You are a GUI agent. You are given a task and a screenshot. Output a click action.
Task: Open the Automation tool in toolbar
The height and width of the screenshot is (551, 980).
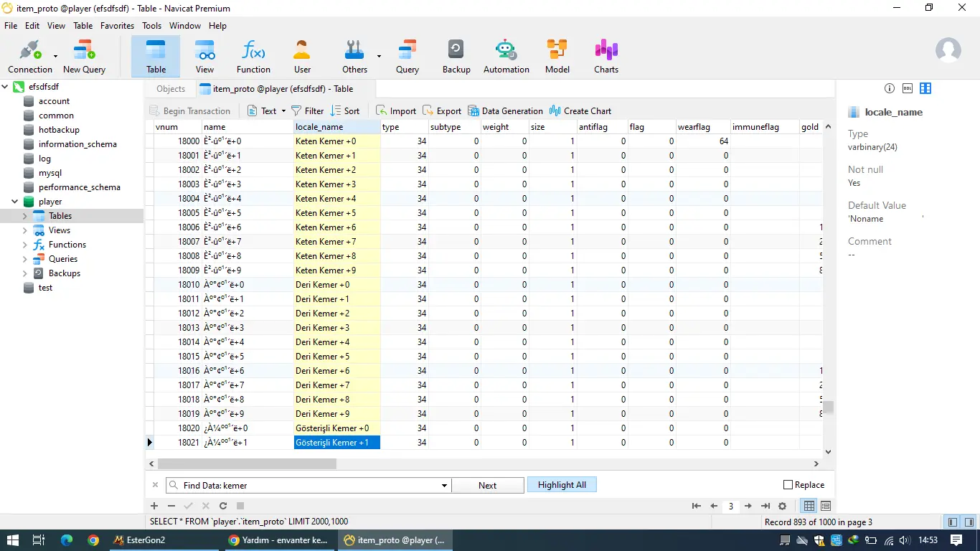(506, 57)
